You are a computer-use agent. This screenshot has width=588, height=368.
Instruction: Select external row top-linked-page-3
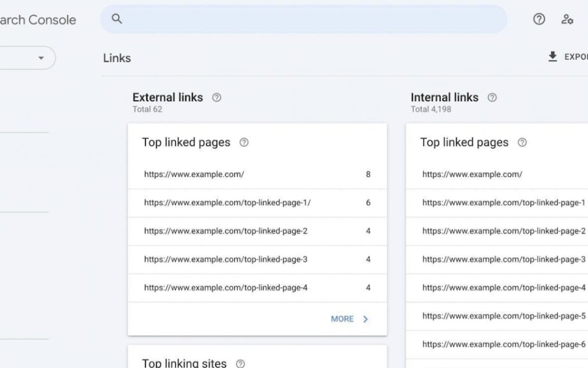[x=257, y=260]
